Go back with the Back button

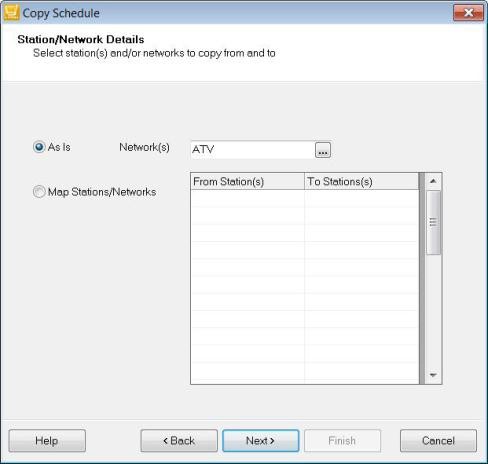point(179,441)
